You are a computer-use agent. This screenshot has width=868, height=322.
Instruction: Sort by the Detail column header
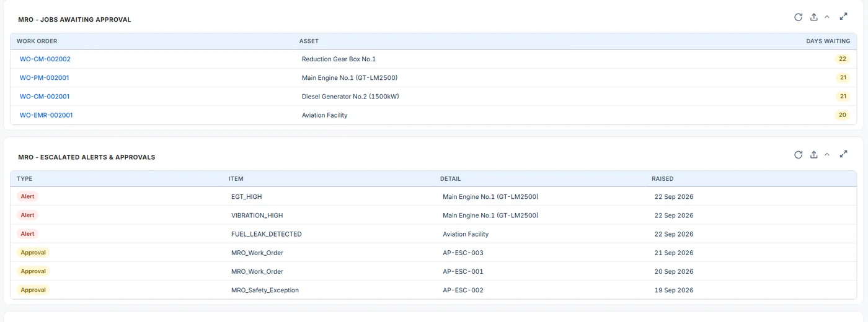point(450,179)
